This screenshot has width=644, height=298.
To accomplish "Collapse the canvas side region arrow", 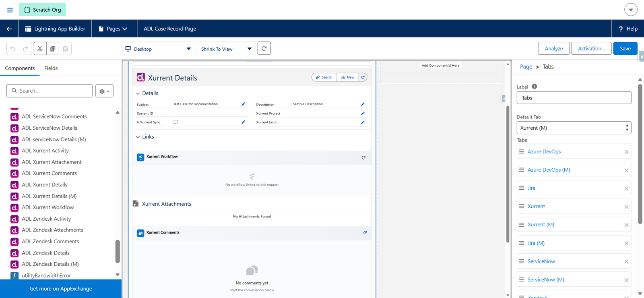I will (x=503, y=99).
